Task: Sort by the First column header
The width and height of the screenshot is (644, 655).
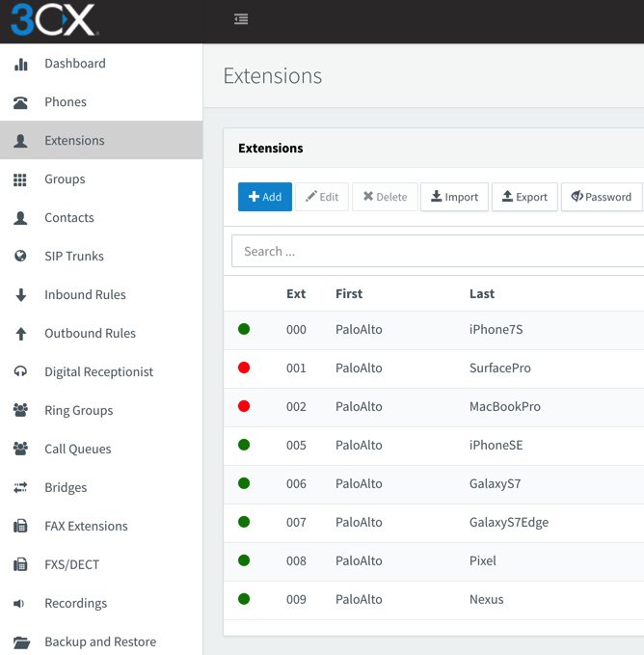Action: tap(349, 293)
